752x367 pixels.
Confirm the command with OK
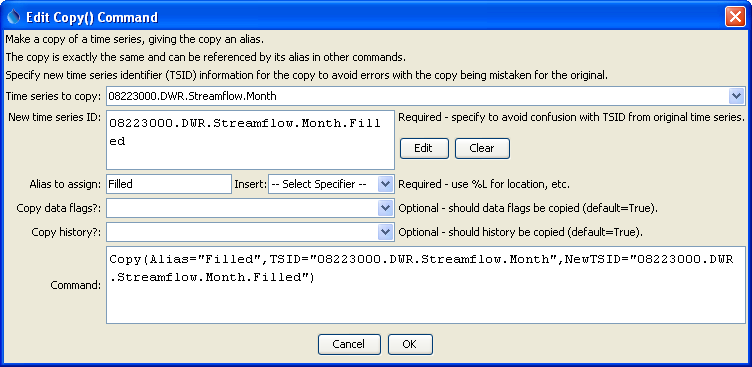(410, 344)
